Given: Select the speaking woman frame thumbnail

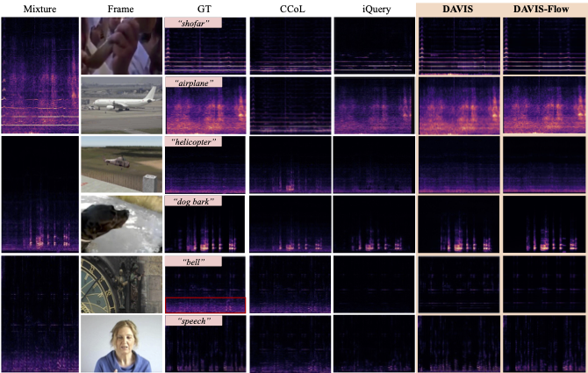Looking at the screenshot, I should point(121,344).
